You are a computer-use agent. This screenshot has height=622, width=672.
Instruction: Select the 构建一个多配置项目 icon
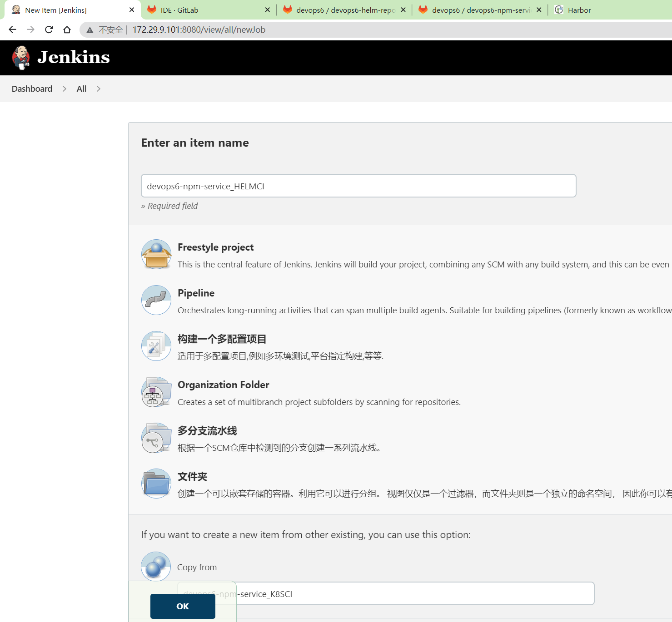point(156,346)
